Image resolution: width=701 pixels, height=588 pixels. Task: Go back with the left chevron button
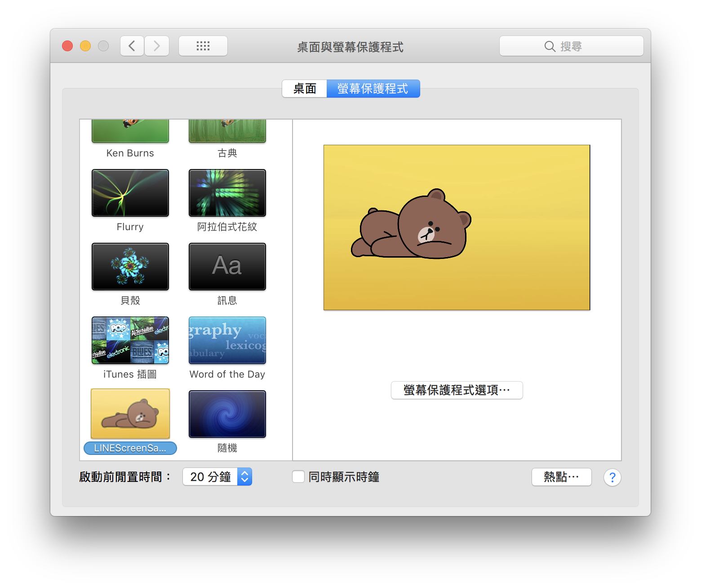132,46
